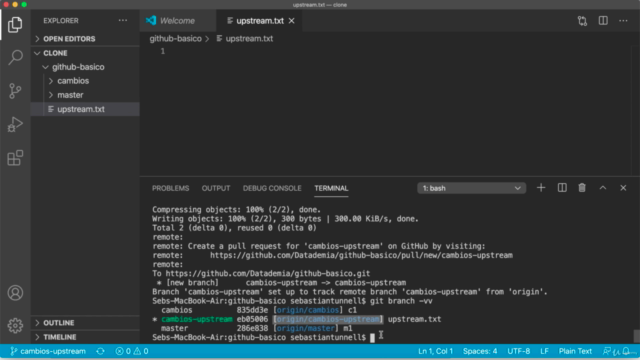Close the upstream.txt tab
640x360 pixels.
point(291,20)
